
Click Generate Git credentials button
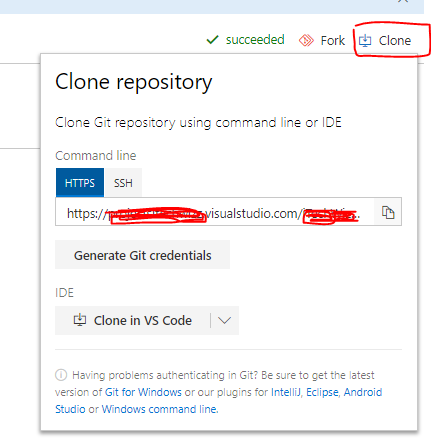(142, 255)
